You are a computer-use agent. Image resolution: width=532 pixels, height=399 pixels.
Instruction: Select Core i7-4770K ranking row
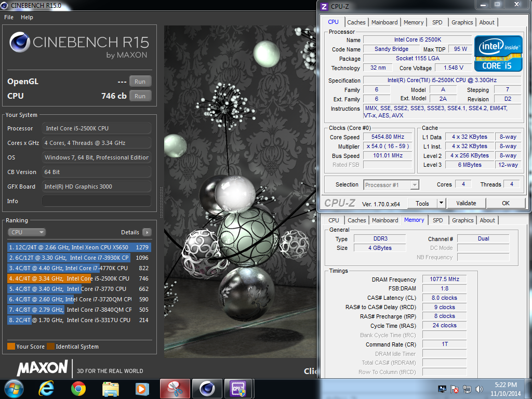coord(79,269)
